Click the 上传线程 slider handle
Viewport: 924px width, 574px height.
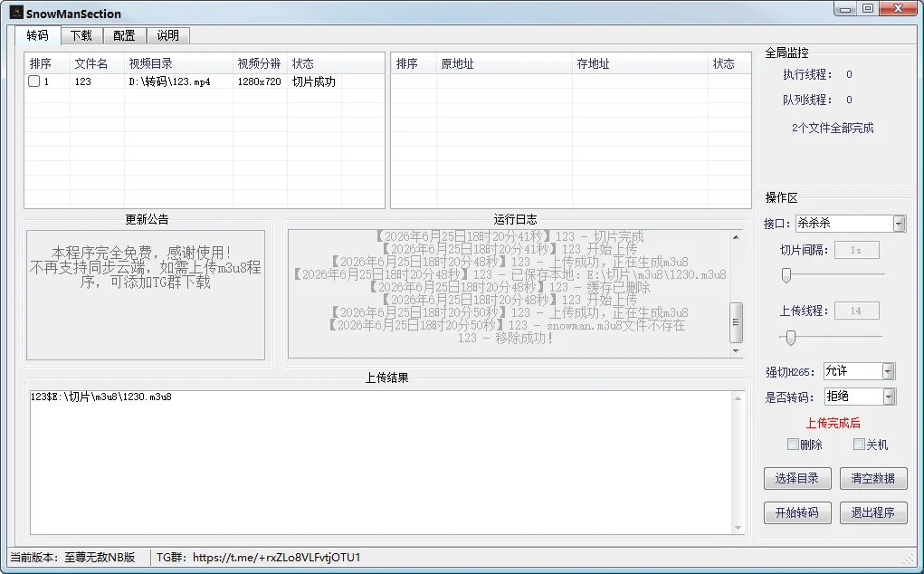[x=791, y=338]
